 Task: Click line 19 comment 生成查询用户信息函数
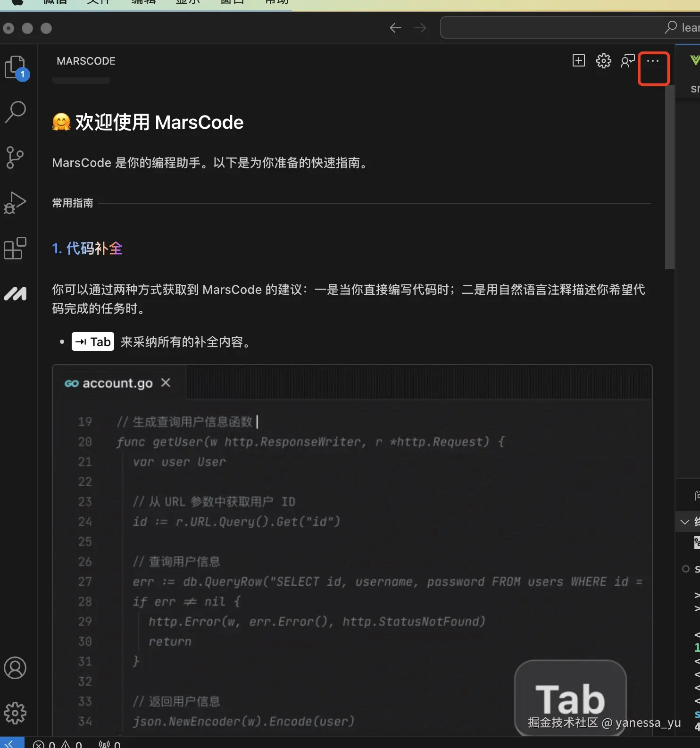[185, 421]
